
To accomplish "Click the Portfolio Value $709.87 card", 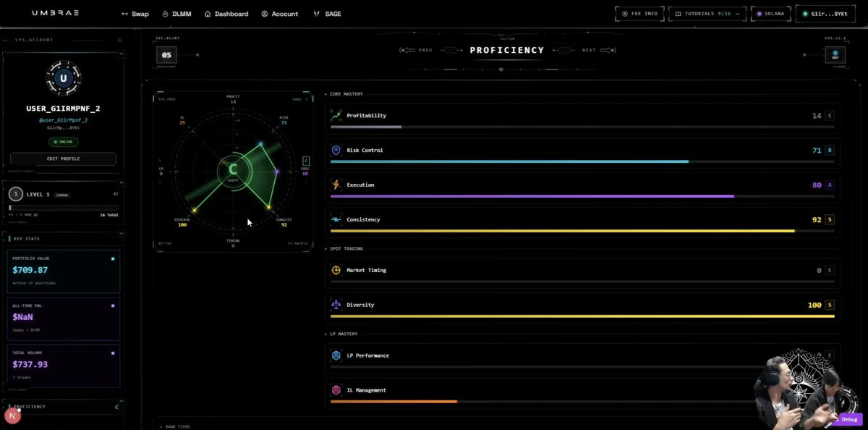I will 63,271.
